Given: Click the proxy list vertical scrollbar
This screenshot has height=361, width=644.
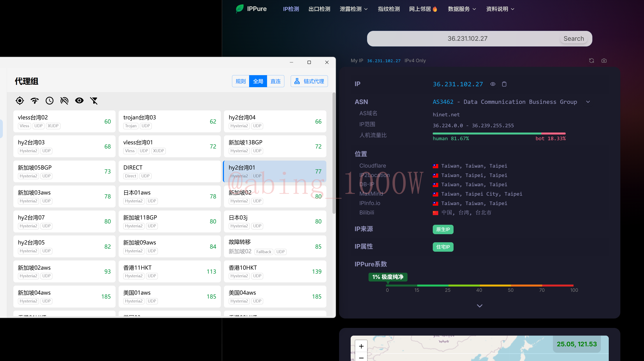Looking at the screenshot, I should pyautogui.click(x=334, y=153).
